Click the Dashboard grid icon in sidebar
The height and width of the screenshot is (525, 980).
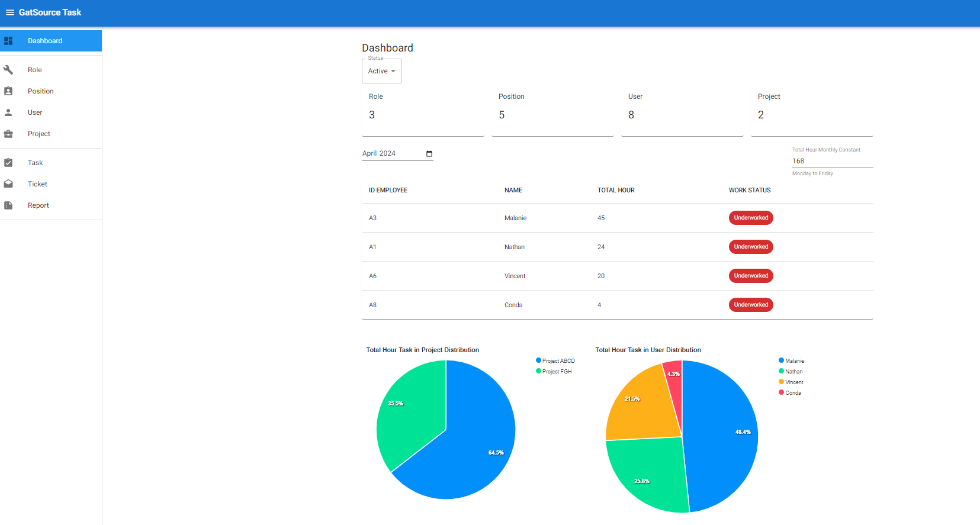[8, 41]
